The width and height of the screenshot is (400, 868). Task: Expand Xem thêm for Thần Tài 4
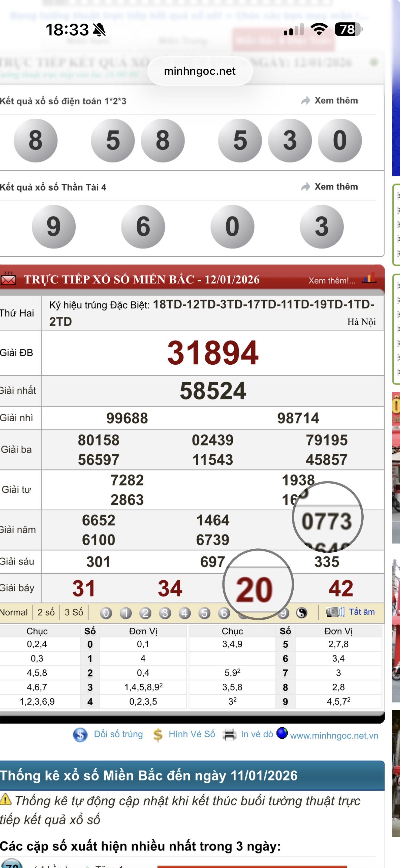[x=330, y=187]
